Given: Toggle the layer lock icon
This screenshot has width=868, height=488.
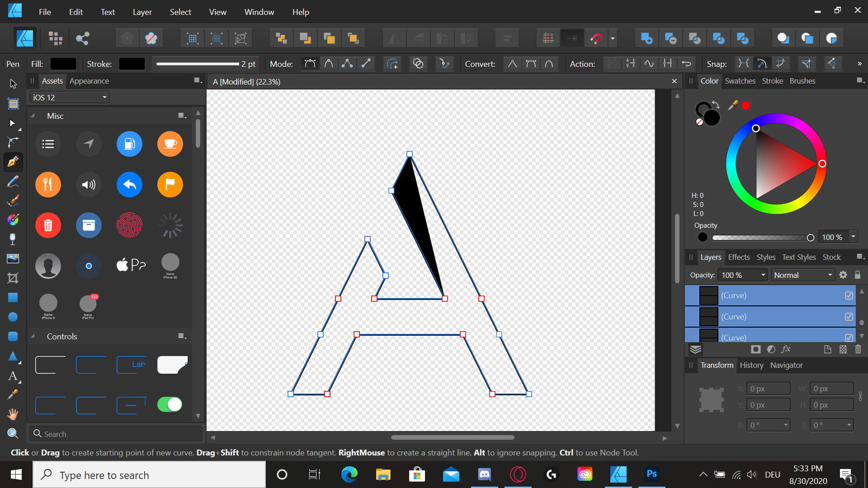Looking at the screenshot, I should (858, 275).
